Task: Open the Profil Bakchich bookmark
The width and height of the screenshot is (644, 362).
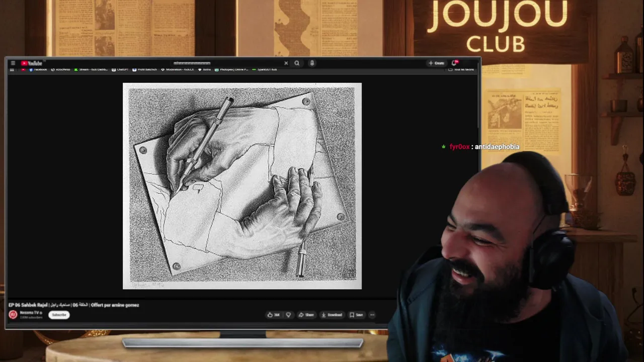Action: coord(145,69)
